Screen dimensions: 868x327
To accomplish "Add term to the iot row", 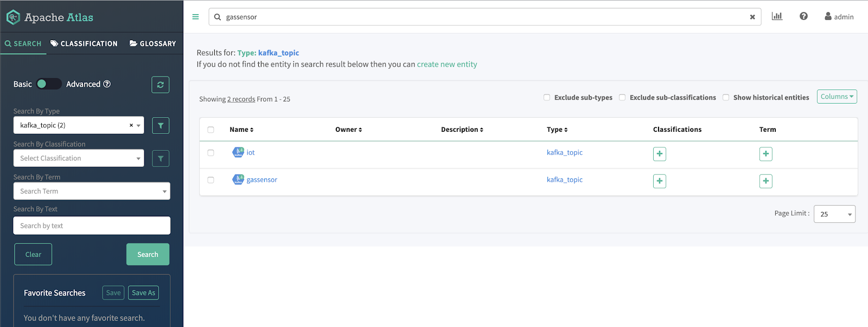I will pyautogui.click(x=766, y=154).
